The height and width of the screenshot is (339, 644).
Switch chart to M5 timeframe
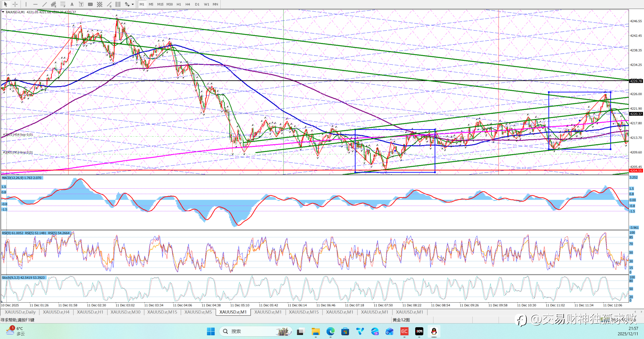tap(151, 4)
